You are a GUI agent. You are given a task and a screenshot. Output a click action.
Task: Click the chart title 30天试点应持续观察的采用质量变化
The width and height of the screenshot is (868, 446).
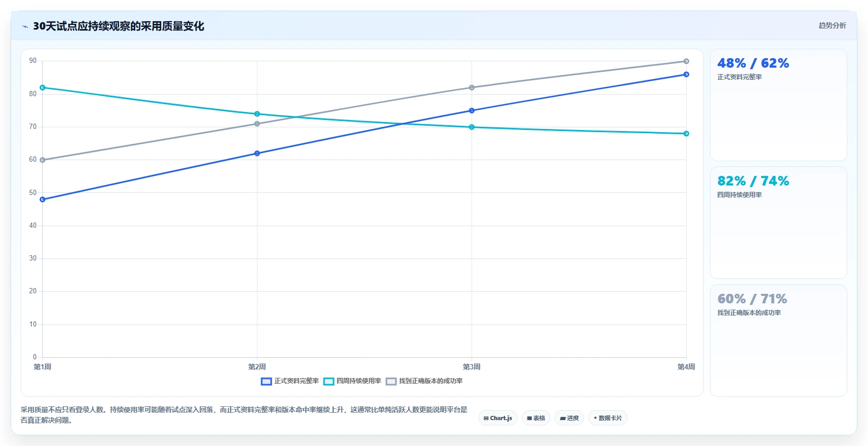pyautogui.click(x=118, y=26)
